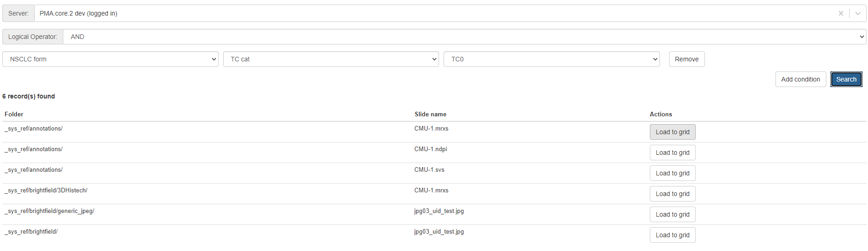Click the Add condition button
Screen dimensions: 868x251
tap(800, 79)
